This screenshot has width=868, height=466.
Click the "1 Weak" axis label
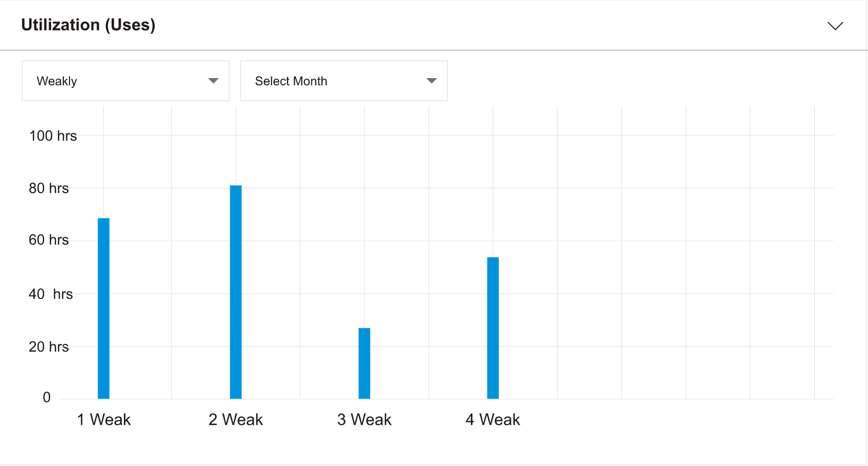click(104, 420)
